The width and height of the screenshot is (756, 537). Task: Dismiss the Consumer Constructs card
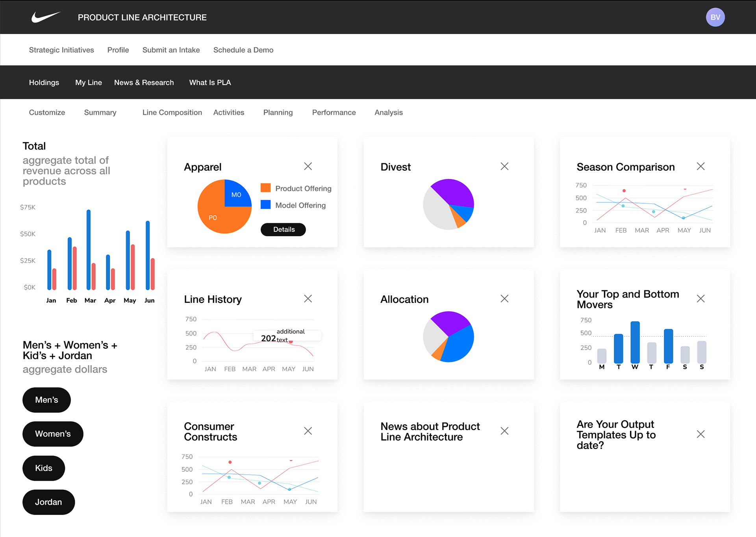point(308,431)
